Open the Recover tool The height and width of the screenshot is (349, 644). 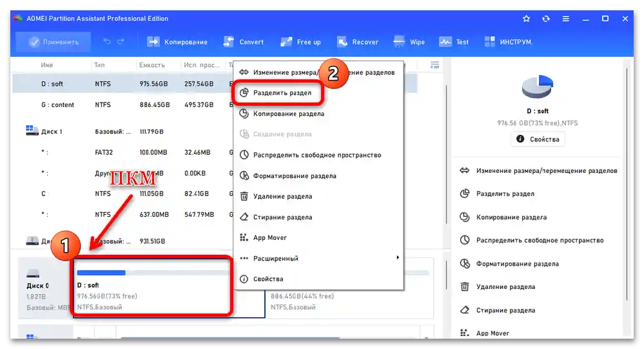point(357,42)
